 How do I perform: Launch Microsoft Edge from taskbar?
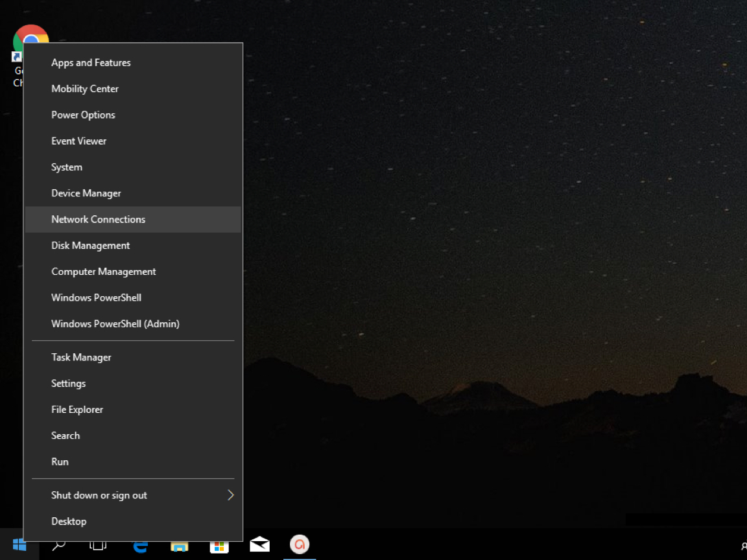point(140,546)
